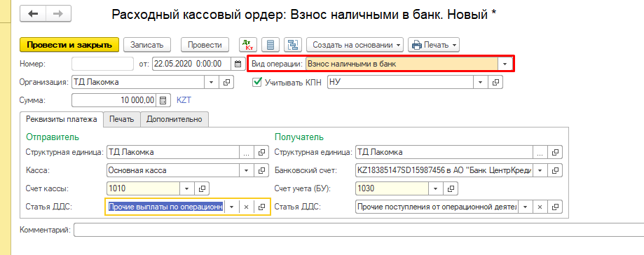Open the sender Статья ДДС record
The height and width of the screenshot is (255, 644).
click(x=261, y=207)
